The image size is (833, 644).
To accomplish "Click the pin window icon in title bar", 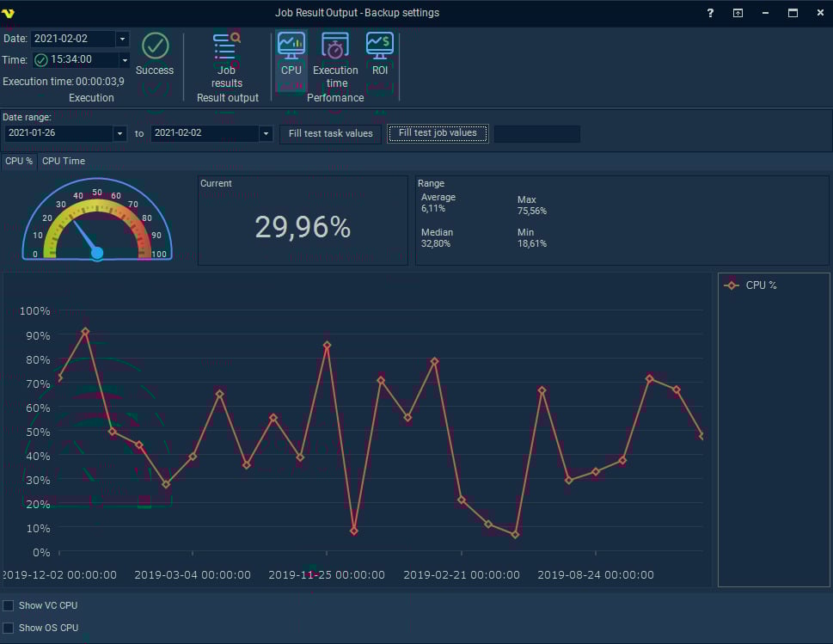I will point(738,13).
